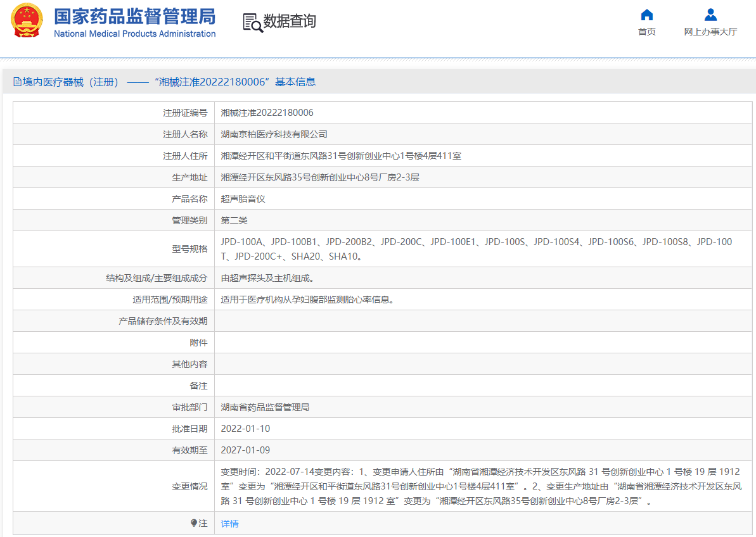Click the data query magnifier icon
This screenshot has height=537, width=756.
tap(253, 22)
